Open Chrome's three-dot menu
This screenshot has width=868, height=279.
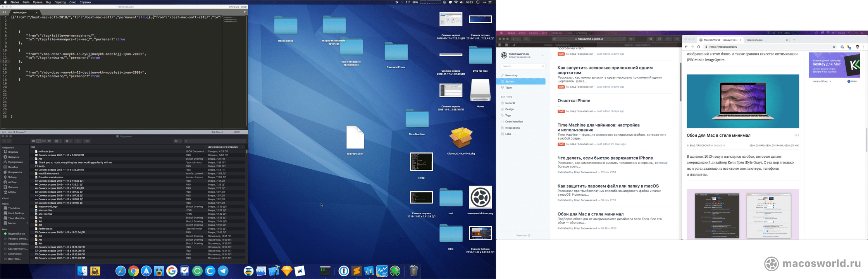(x=864, y=47)
